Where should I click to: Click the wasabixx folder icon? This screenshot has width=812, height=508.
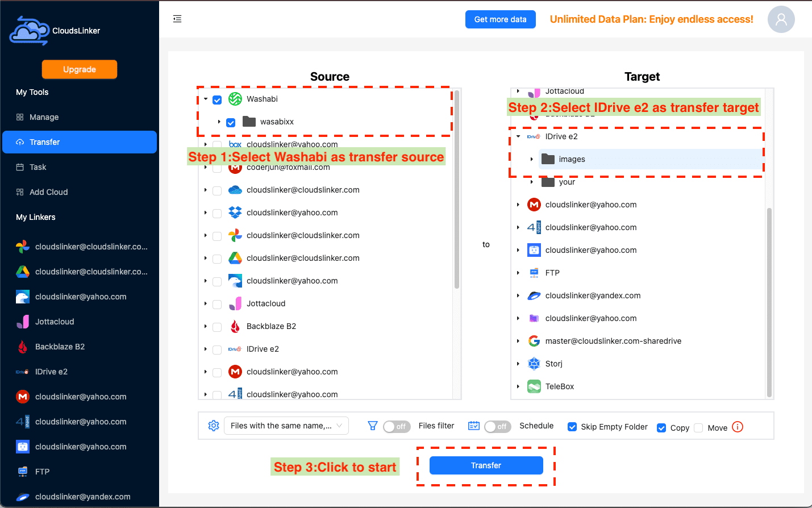pos(249,121)
